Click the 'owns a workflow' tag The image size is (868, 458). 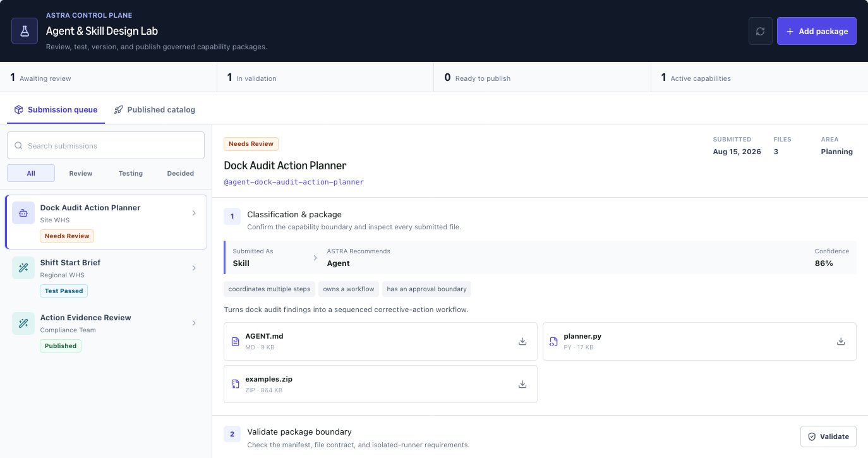[x=349, y=289]
